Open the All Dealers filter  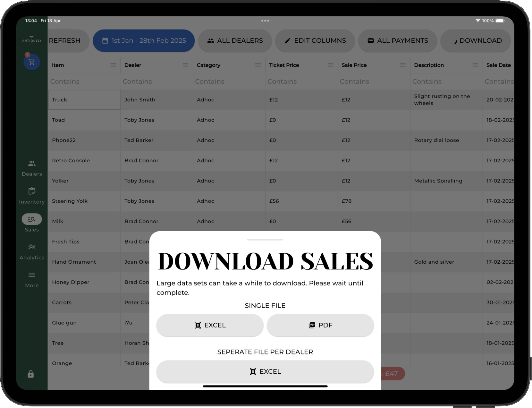[235, 41]
